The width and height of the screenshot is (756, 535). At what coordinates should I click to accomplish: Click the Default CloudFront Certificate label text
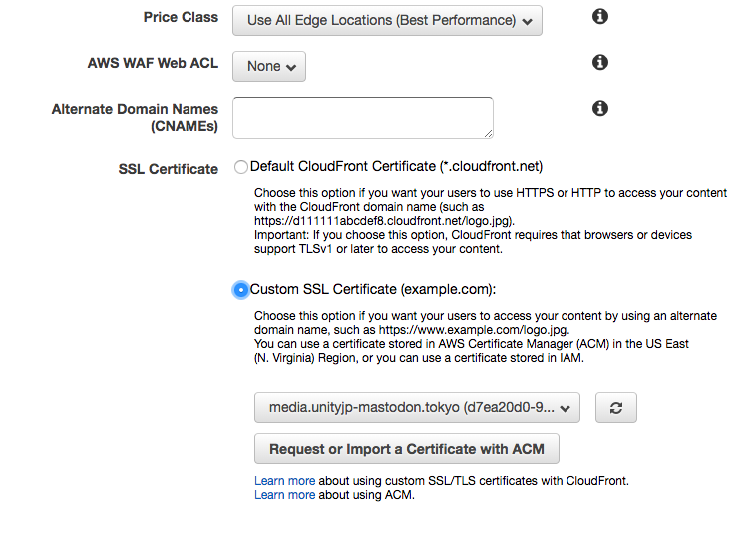(x=396, y=166)
